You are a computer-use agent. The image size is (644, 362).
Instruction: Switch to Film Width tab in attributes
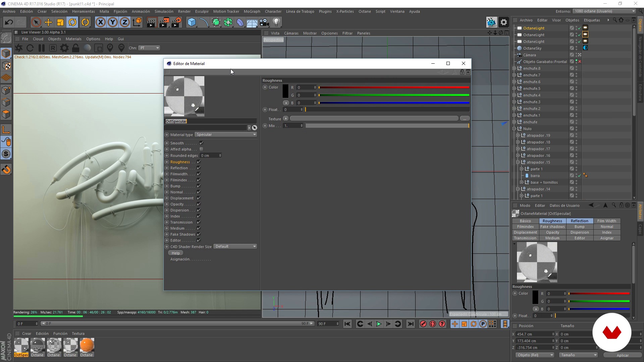[607, 221]
